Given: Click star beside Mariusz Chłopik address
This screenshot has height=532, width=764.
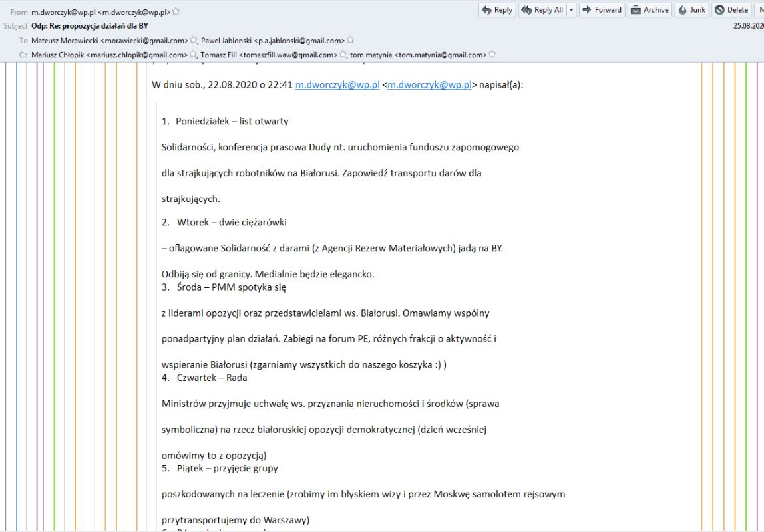Looking at the screenshot, I should [x=194, y=55].
